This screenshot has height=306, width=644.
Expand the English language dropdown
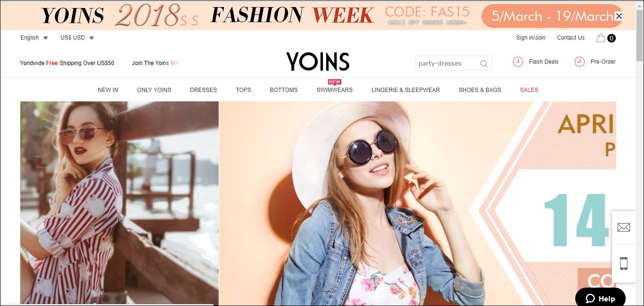(34, 38)
